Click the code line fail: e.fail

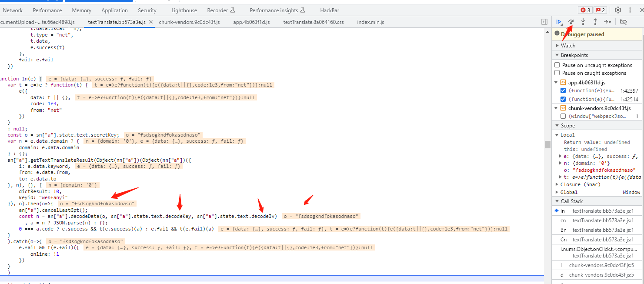click(36, 60)
